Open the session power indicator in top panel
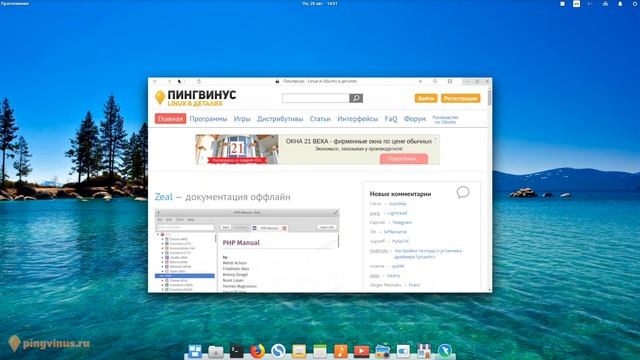This screenshot has width=640, height=360. (635, 4)
